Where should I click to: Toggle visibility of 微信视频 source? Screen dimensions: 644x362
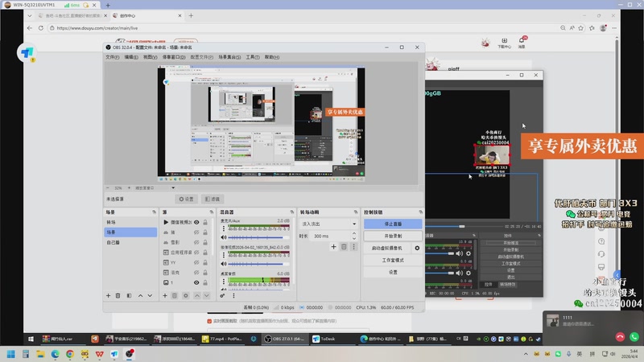coord(196,221)
